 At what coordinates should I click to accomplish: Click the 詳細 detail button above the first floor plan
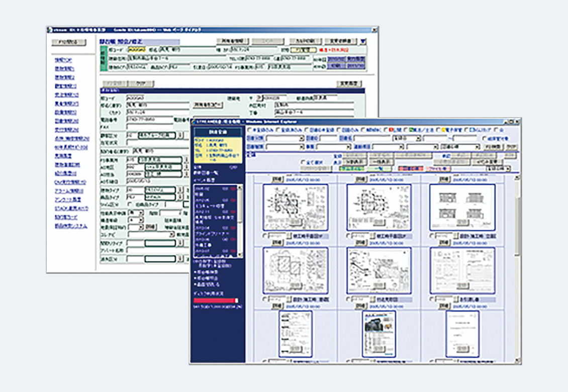point(277,179)
